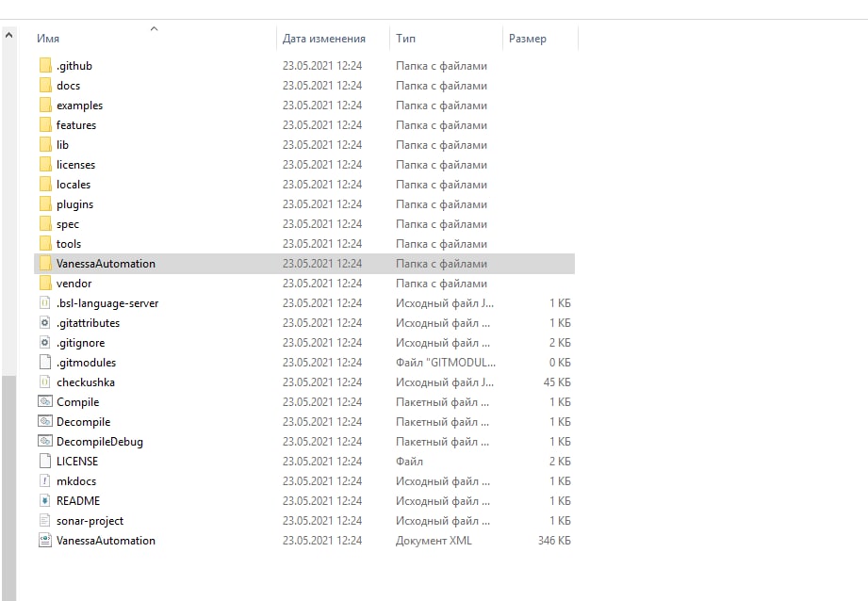Select the features folder name
Image resolution: width=868 pixels, height=601 pixels.
coord(75,125)
